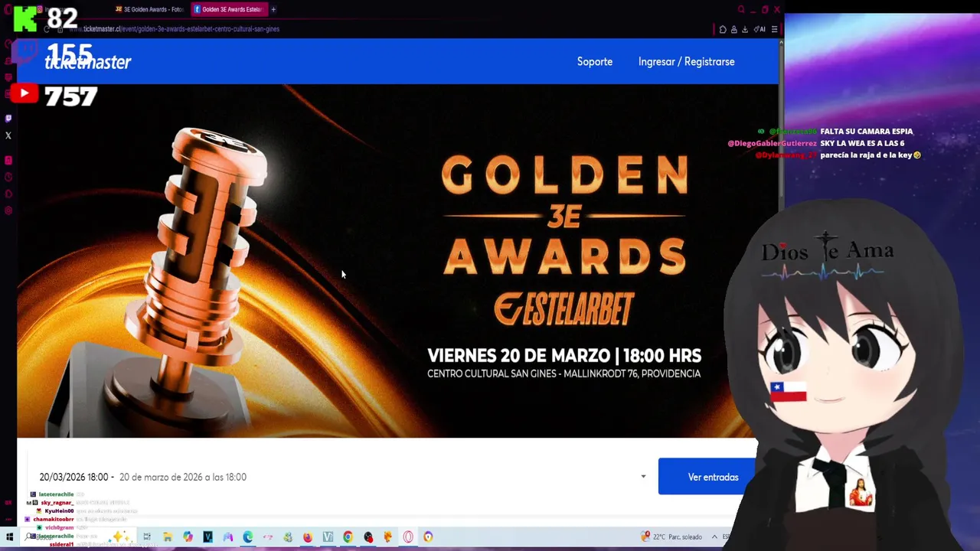
Task: Show hidden system tray icons
Action: point(715,537)
